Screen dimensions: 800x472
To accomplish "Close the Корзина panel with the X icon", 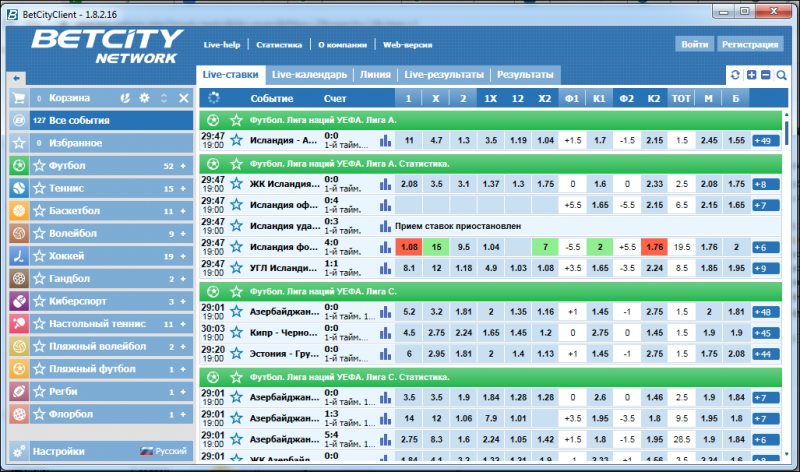I will point(184,98).
